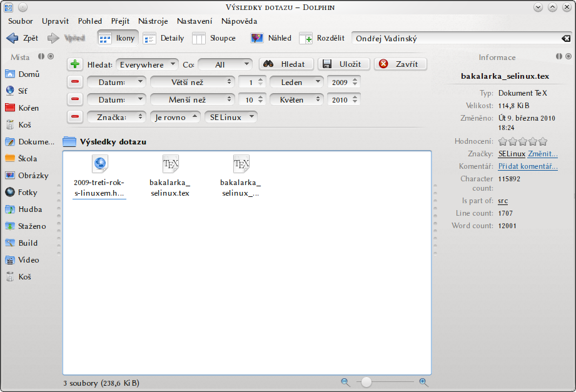Adjust the icon zoom slider handle

tap(366, 382)
